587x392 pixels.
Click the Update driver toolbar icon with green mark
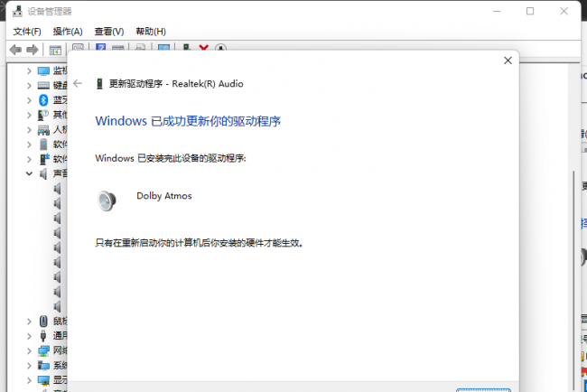186,48
